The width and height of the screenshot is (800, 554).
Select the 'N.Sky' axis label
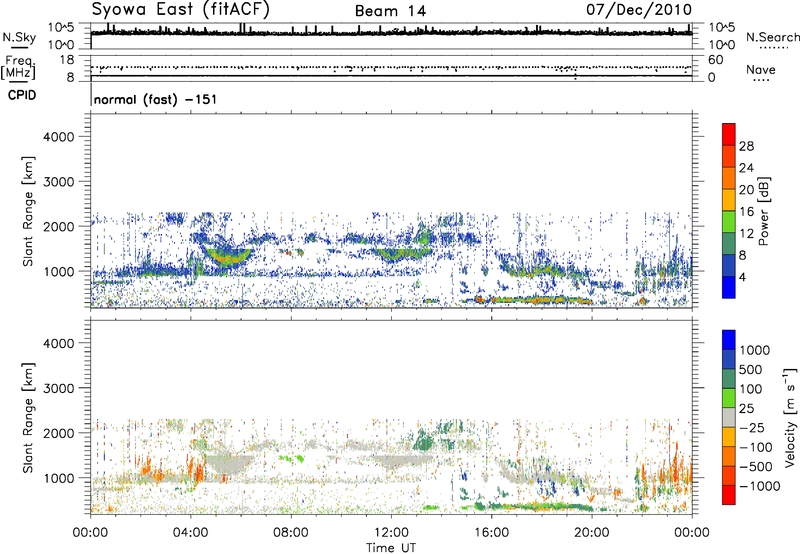click(x=19, y=38)
